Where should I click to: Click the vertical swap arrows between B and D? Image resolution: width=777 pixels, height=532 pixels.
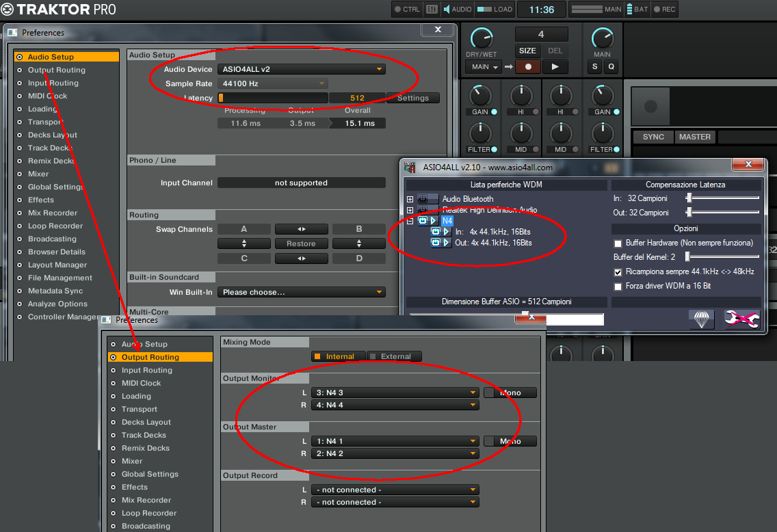pos(359,243)
